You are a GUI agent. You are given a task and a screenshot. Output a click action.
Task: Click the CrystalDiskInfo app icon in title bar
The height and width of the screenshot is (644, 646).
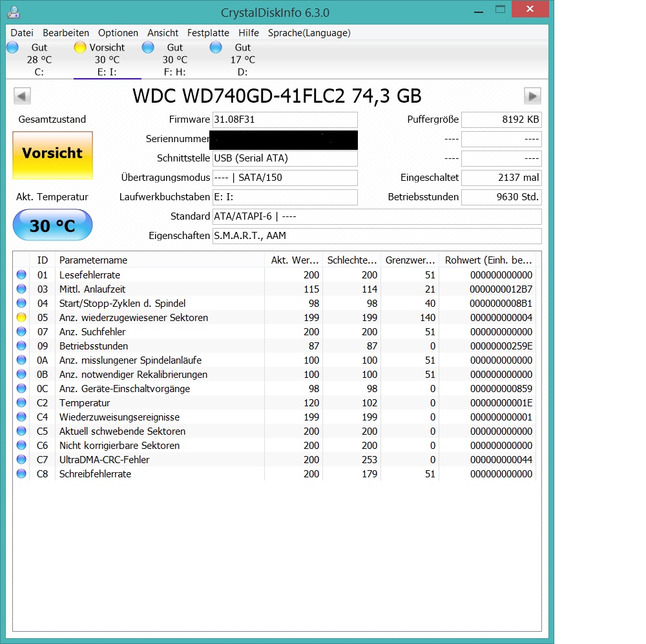click(14, 12)
